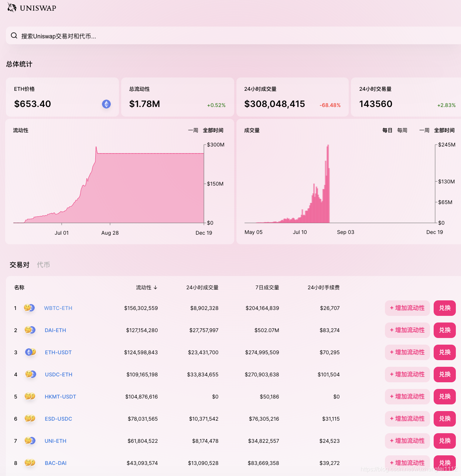The height and width of the screenshot is (476, 461).
Task: Select the 代币 tab
Action: click(43, 265)
